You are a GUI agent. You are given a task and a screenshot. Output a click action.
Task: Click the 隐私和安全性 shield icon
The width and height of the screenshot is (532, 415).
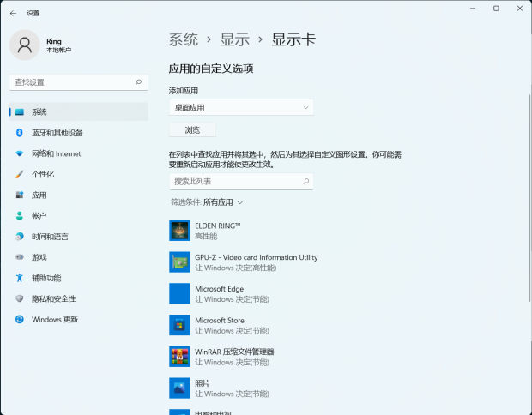20,298
